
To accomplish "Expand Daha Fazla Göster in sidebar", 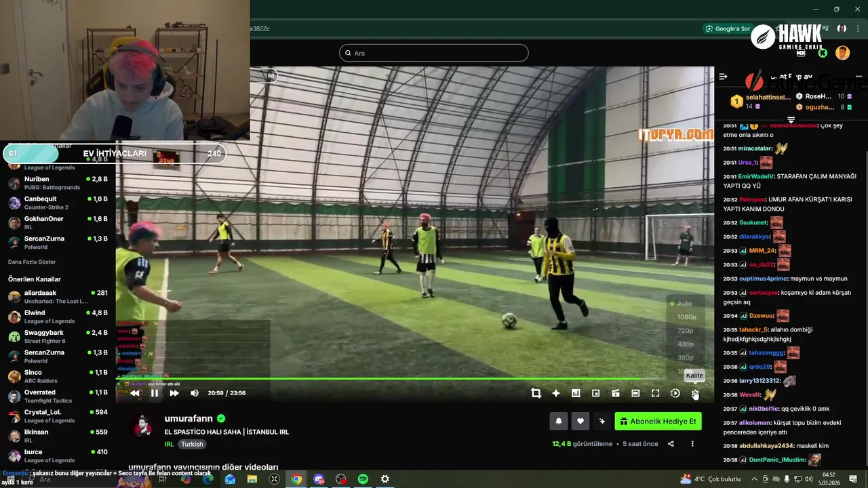I will 32,262.
